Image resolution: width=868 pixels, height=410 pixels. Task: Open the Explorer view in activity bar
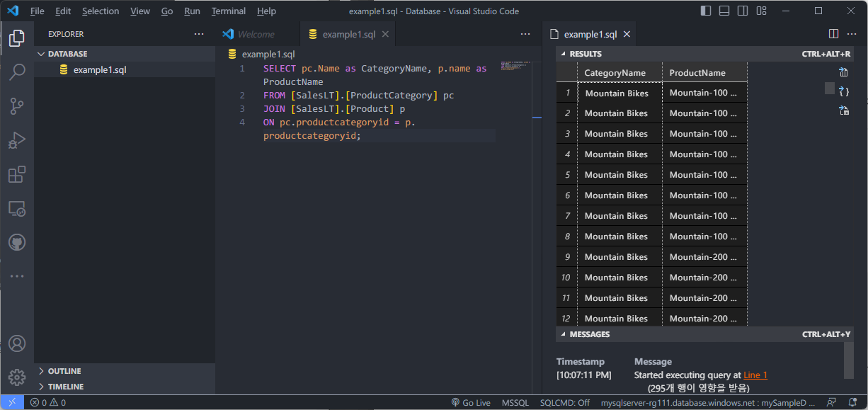(x=17, y=38)
